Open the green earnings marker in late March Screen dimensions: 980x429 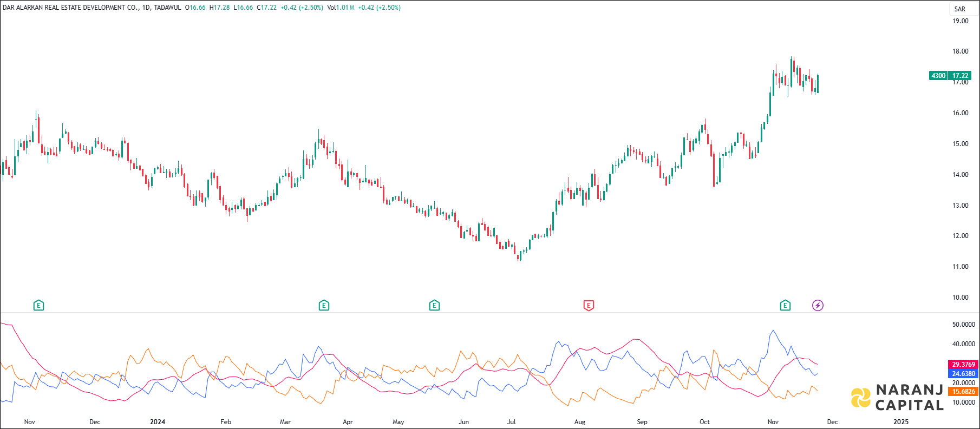(324, 306)
